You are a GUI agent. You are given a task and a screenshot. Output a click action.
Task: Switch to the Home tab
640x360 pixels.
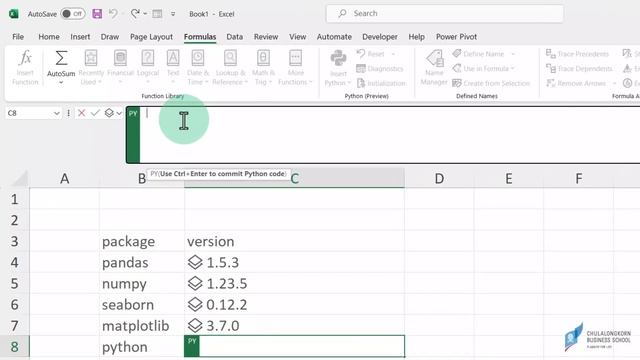coord(49,37)
